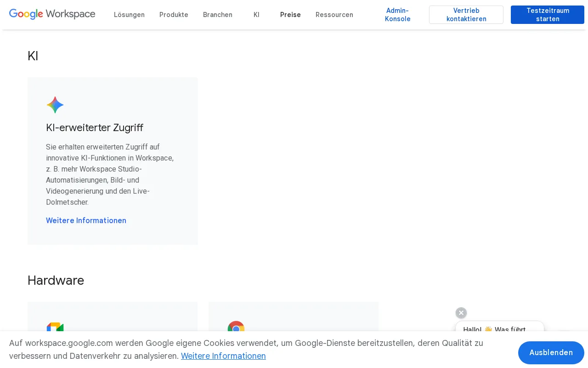The image size is (588, 368).
Task: Click the Hardware section heading
Action: pos(56,280)
